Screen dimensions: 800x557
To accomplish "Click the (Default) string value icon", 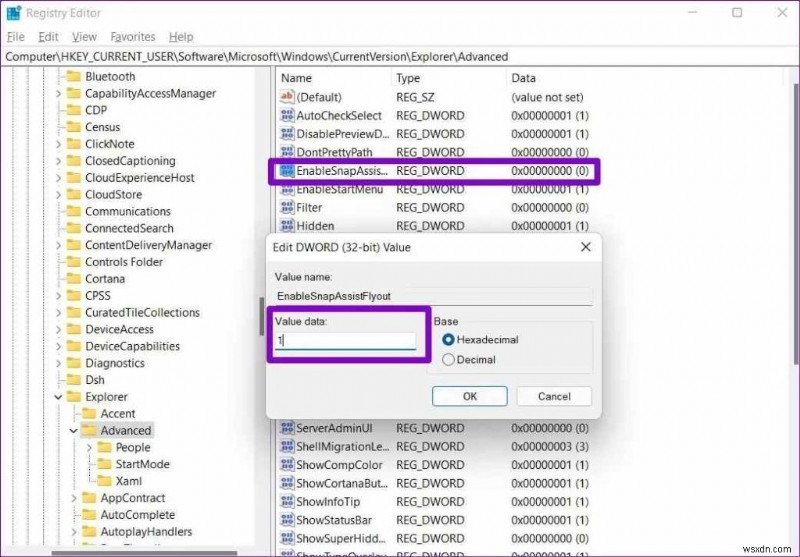I will coord(287,97).
